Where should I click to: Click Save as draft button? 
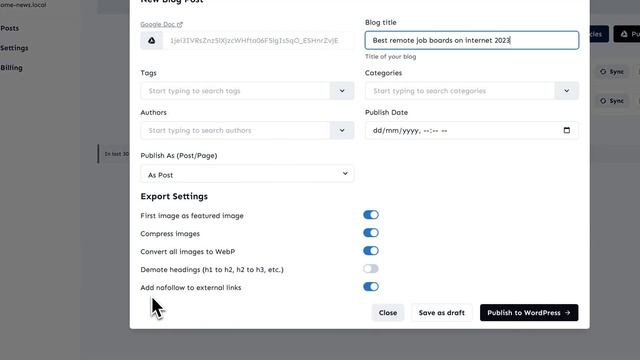[442, 313]
